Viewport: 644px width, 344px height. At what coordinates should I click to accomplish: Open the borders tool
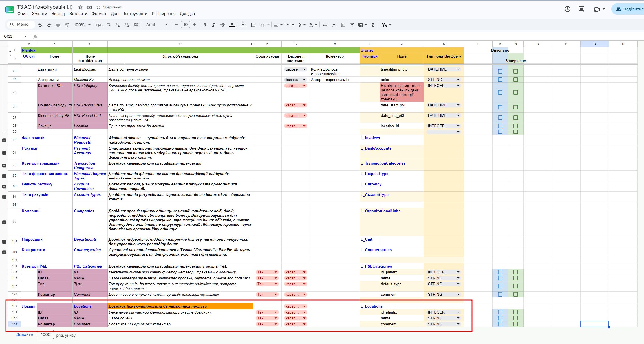coord(253,25)
